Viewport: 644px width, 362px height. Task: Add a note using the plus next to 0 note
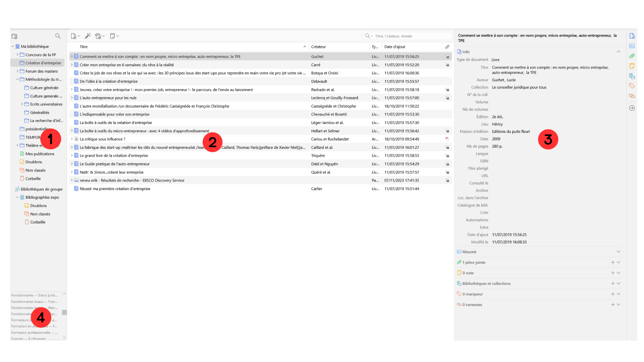click(612, 273)
